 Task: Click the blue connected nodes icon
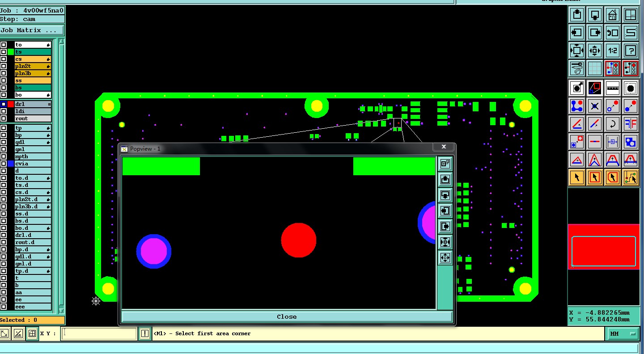point(577,106)
